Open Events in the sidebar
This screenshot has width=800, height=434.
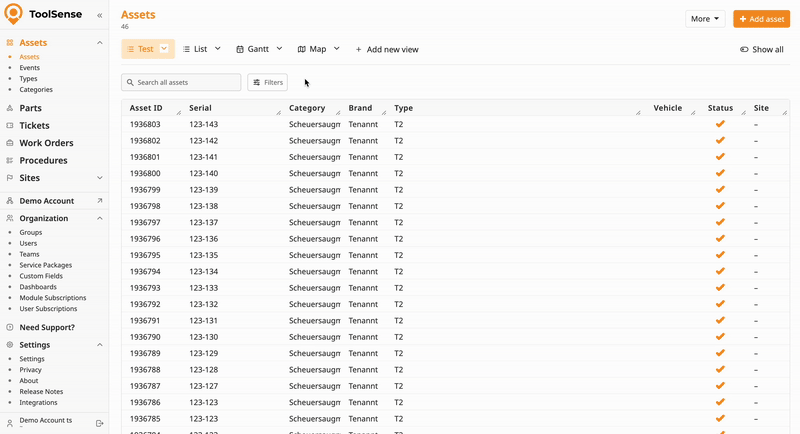(x=30, y=68)
